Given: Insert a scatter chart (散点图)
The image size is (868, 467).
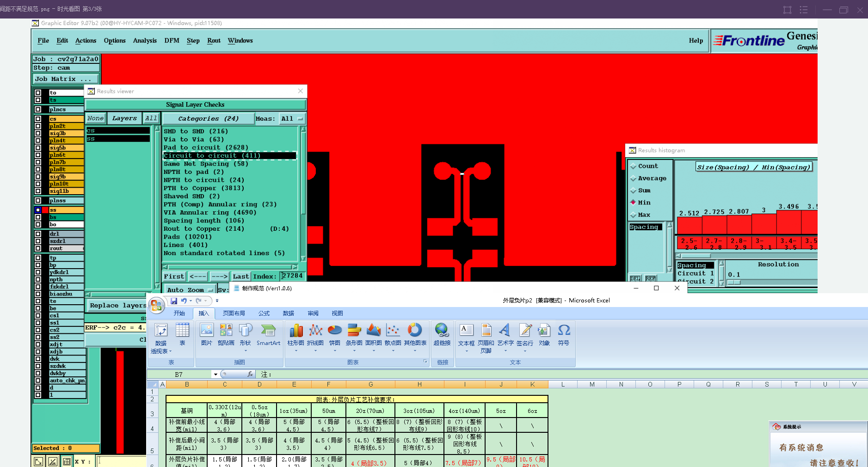Looking at the screenshot, I should coord(393,337).
